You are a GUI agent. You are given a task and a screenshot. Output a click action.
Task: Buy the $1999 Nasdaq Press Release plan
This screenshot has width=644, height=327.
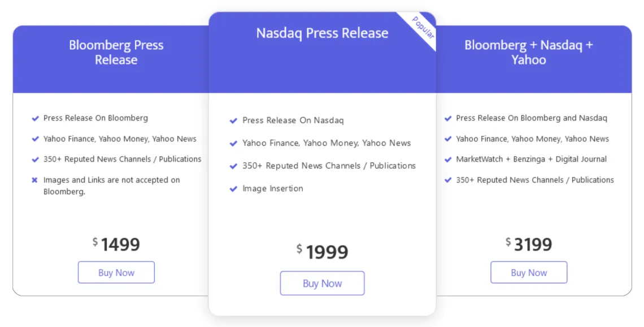pyautogui.click(x=322, y=283)
